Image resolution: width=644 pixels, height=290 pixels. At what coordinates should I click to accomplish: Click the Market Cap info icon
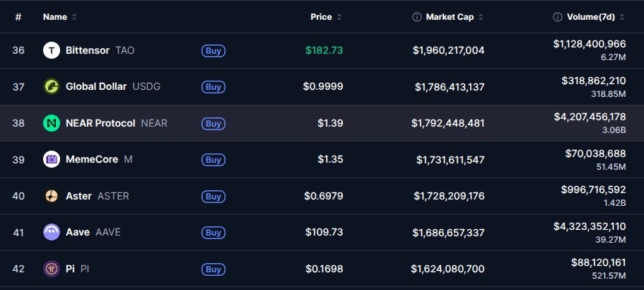(417, 17)
